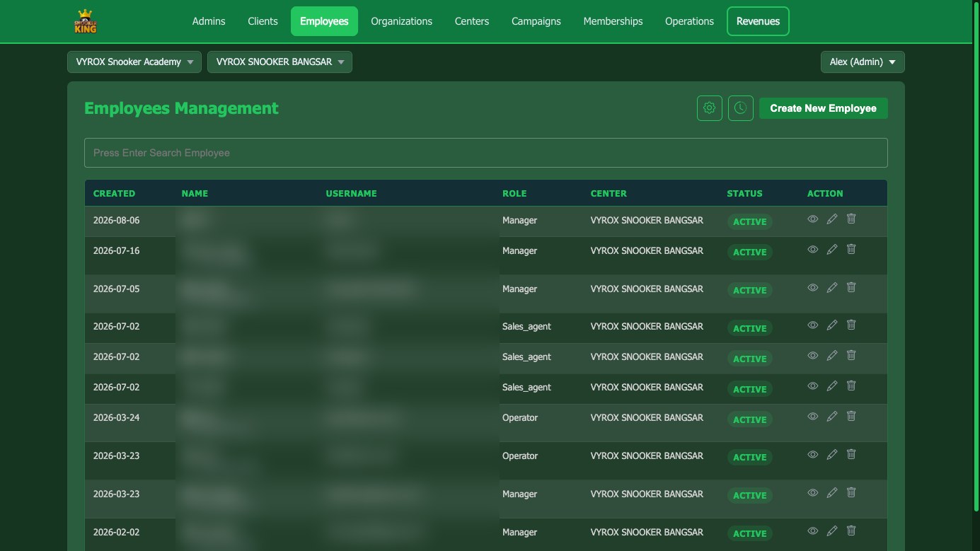Click VYROX SNOOKER BANGSAR in 2026-08-06 row
Screen dimensions: 980x551
tap(647, 220)
